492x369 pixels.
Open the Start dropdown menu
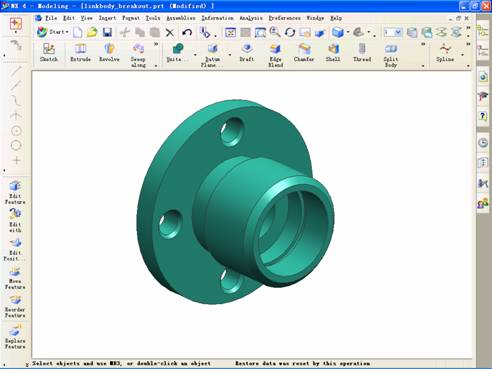coord(53,32)
